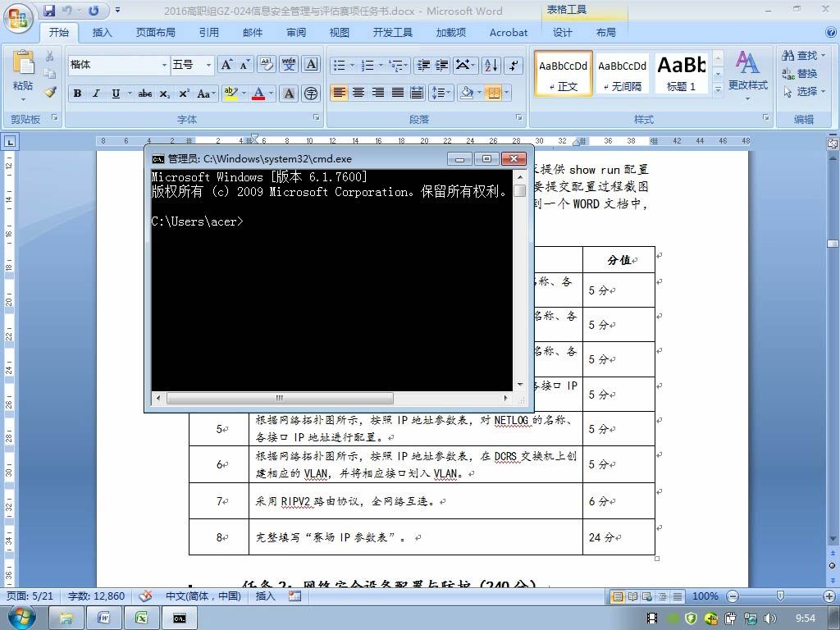The height and width of the screenshot is (630, 840).
Task: Click the character shading icon
Action: coord(289,94)
